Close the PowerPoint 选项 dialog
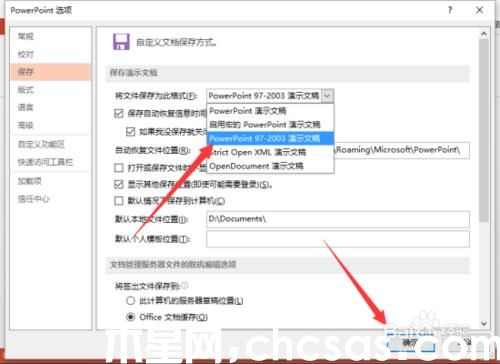The width and height of the screenshot is (500, 364). pos(479,10)
